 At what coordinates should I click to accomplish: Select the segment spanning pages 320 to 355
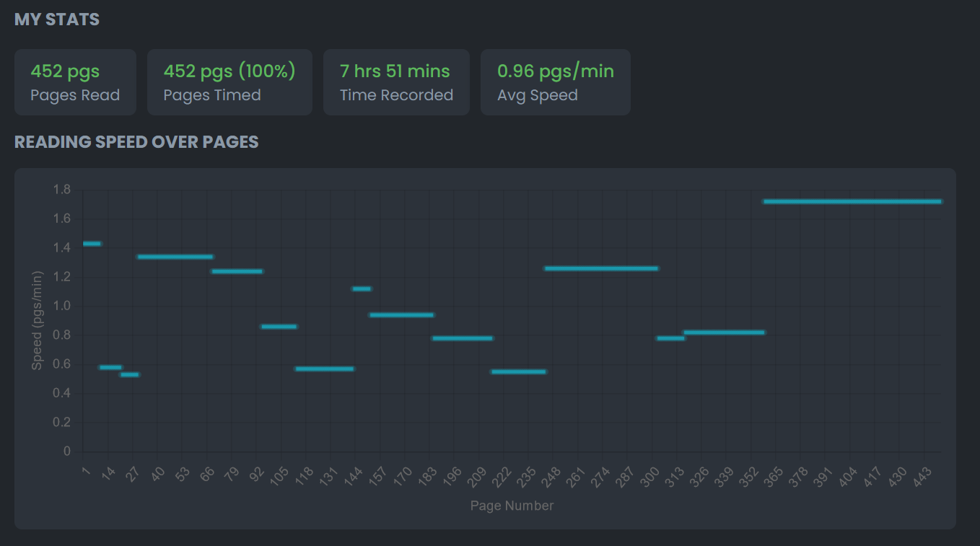(x=724, y=333)
